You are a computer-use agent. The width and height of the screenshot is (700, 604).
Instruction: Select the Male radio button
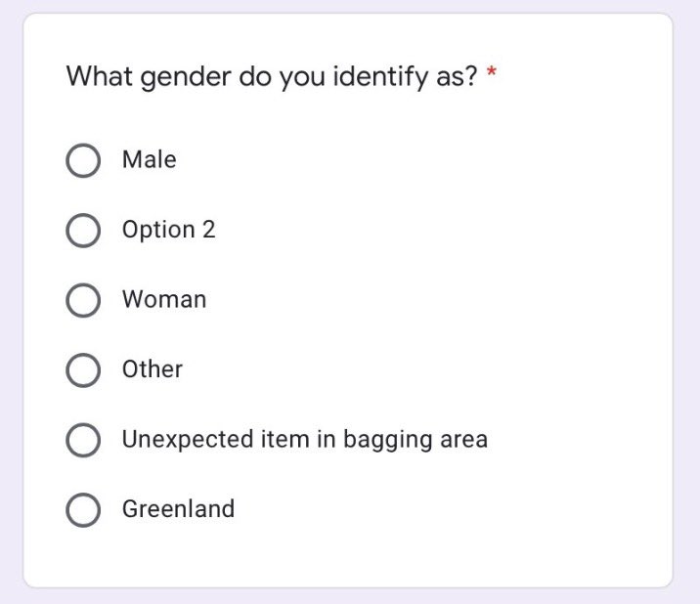(x=83, y=160)
